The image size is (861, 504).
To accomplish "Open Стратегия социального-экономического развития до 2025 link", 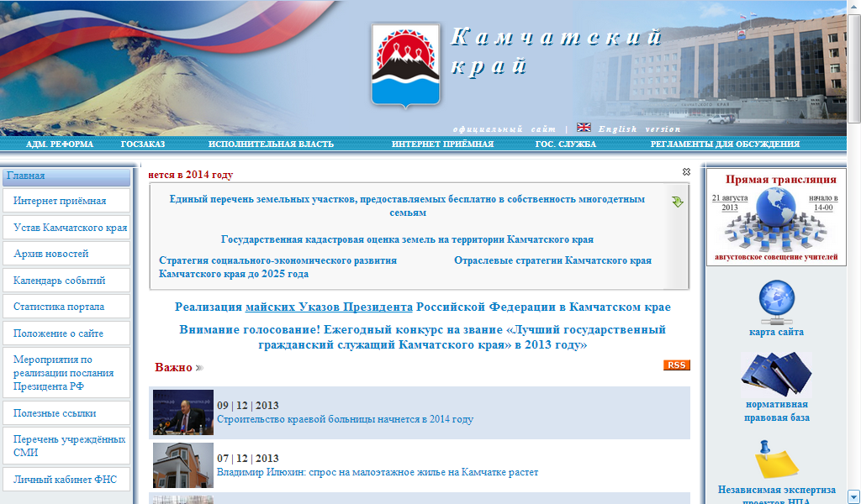I will click(277, 267).
